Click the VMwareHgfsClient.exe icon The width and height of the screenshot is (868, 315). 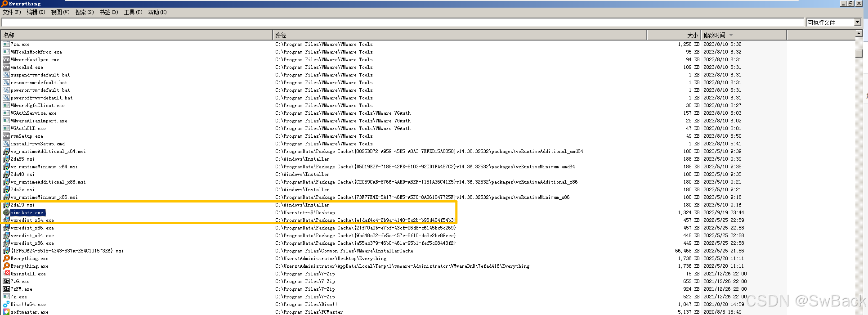pos(6,105)
